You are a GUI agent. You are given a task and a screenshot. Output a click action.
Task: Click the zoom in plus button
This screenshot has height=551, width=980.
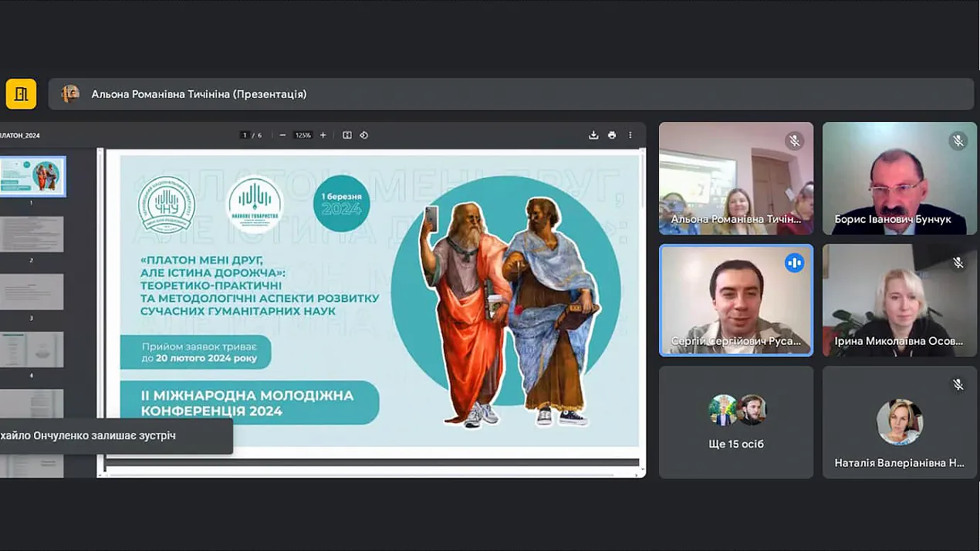click(x=323, y=135)
